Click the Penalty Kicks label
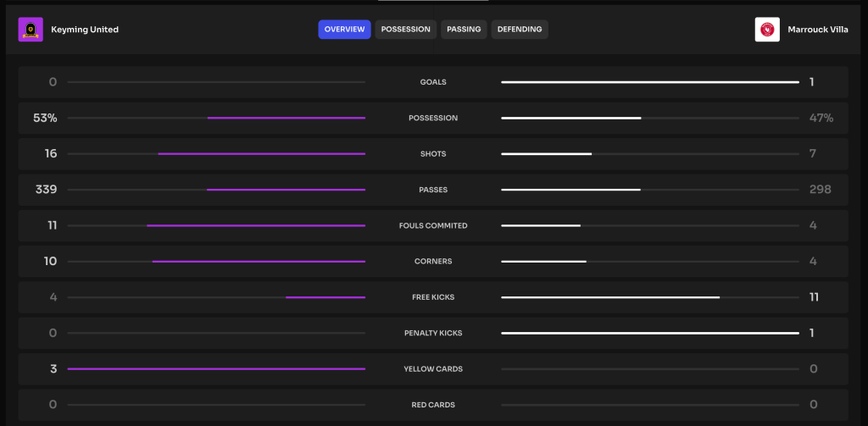 tap(433, 333)
